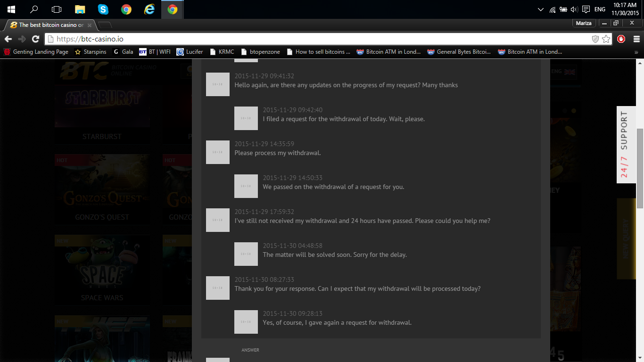Click the avatar beside 'Please process my withdrawal'

[x=218, y=152]
